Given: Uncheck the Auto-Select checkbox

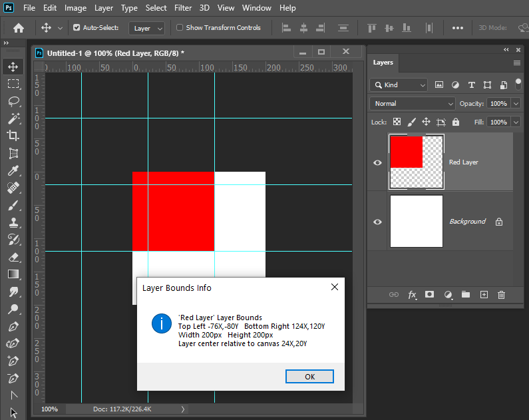Looking at the screenshot, I should click(77, 28).
